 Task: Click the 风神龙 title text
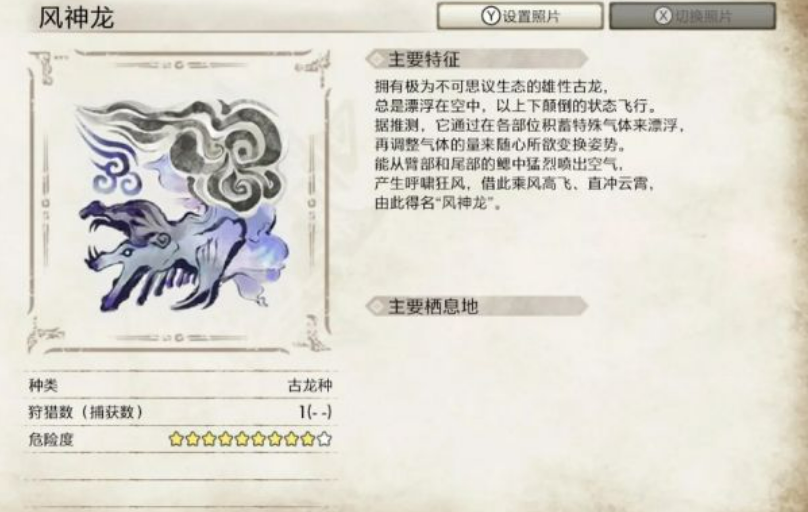pyautogui.click(x=76, y=17)
